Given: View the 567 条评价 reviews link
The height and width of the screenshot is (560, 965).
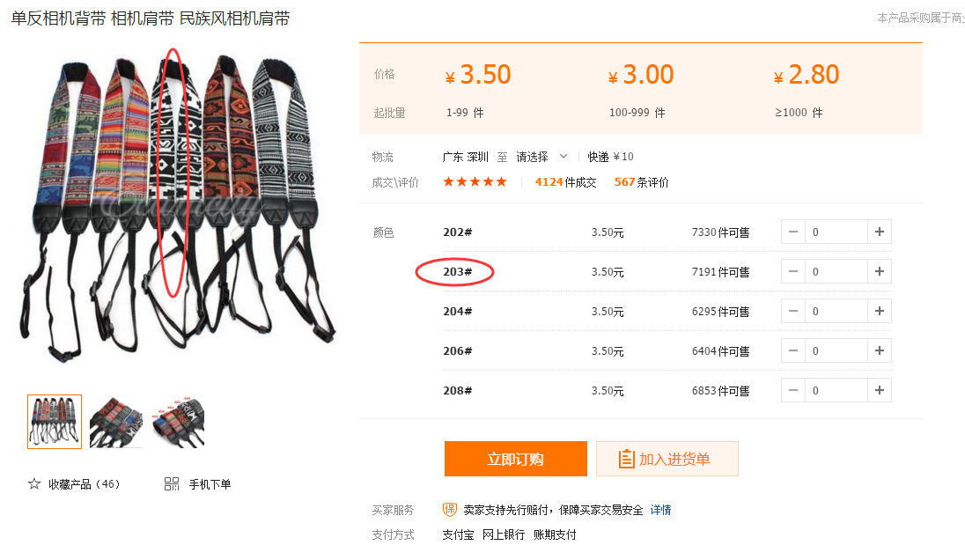Looking at the screenshot, I should click(x=641, y=182).
